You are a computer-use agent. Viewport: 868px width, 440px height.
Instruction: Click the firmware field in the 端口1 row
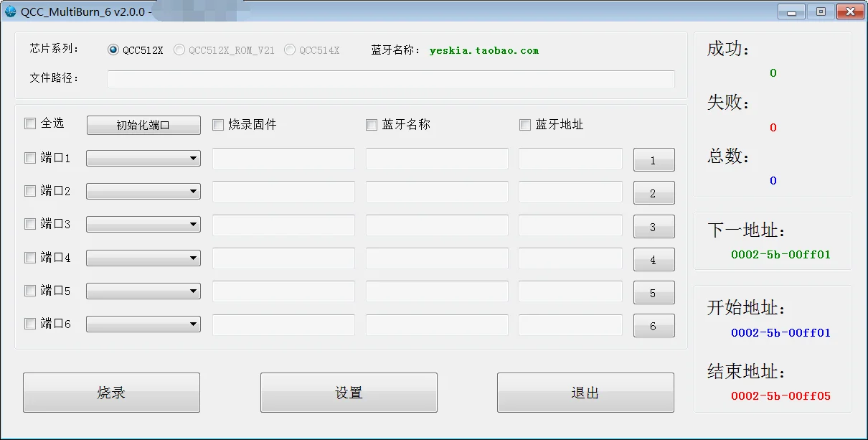coord(283,159)
